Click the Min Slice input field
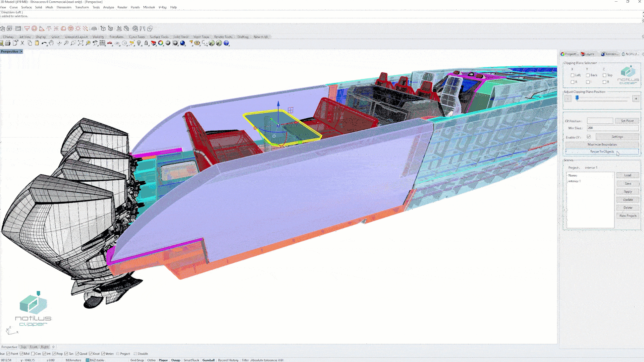 pos(613,128)
